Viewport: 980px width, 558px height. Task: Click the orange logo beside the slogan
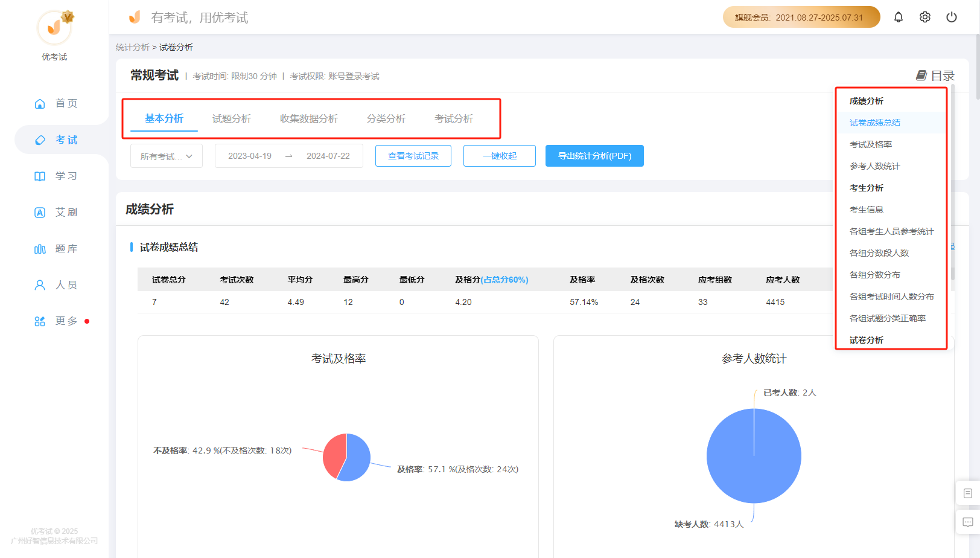click(135, 17)
